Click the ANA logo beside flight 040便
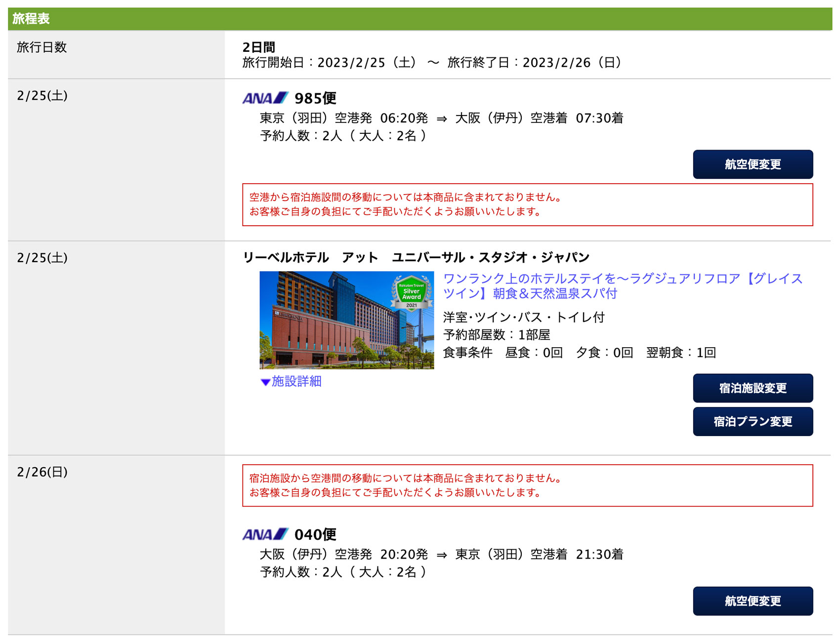The image size is (840, 641). 265,534
